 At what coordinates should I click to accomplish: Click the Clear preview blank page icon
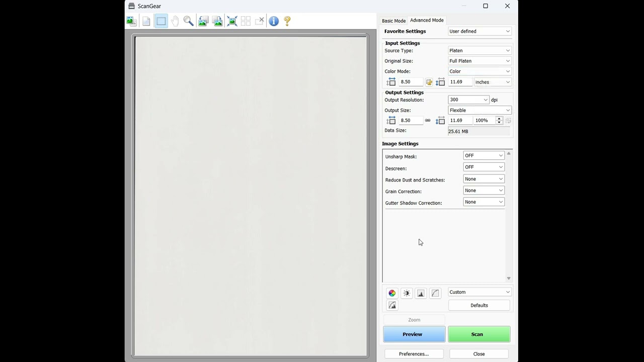click(146, 21)
